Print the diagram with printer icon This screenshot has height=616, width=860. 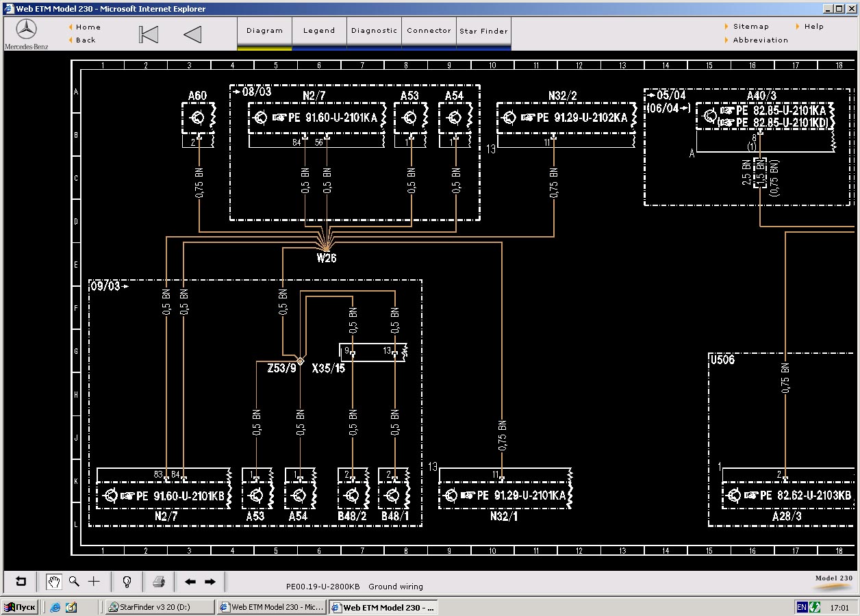coord(159,582)
